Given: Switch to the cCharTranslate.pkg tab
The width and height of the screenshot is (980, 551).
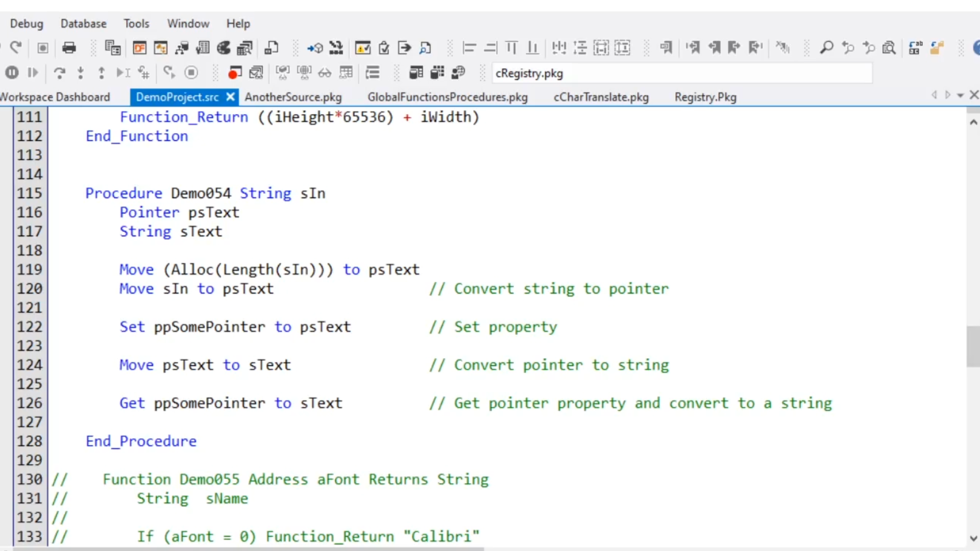Looking at the screenshot, I should click(x=601, y=97).
